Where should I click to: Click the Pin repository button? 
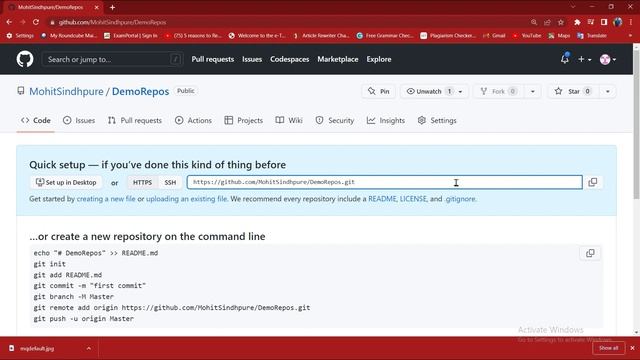[x=378, y=91]
